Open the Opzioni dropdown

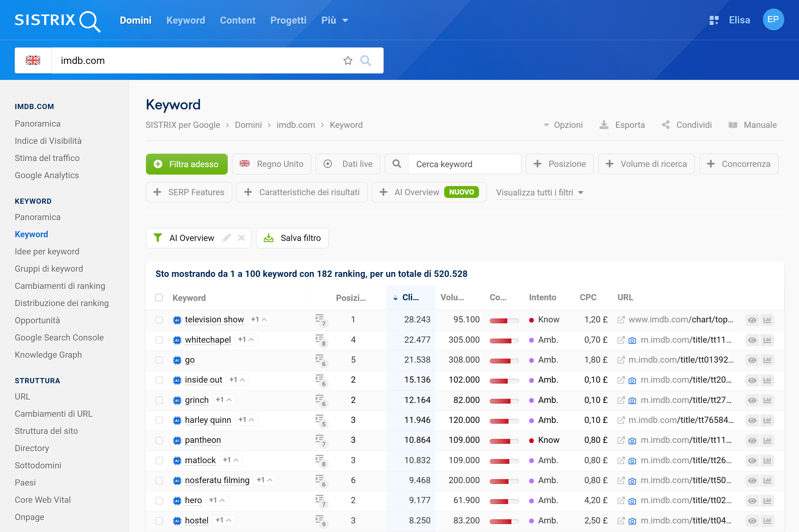point(563,125)
